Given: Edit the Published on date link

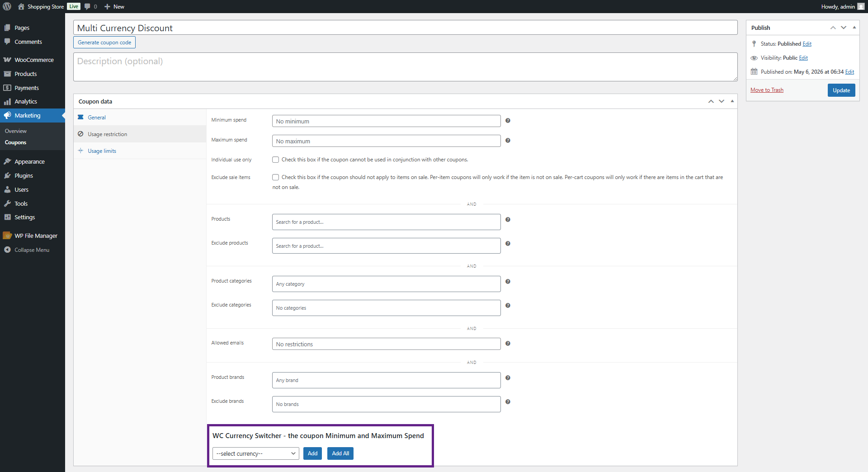Looking at the screenshot, I should 850,72.
